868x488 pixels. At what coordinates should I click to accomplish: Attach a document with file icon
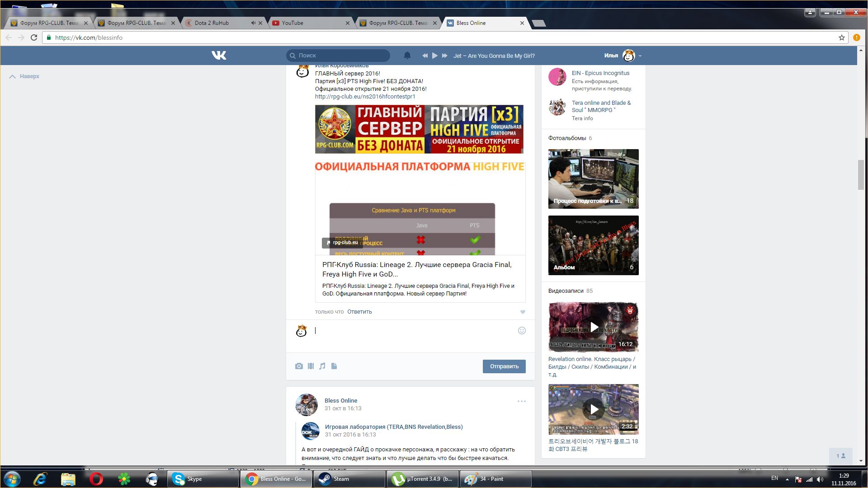click(x=334, y=366)
